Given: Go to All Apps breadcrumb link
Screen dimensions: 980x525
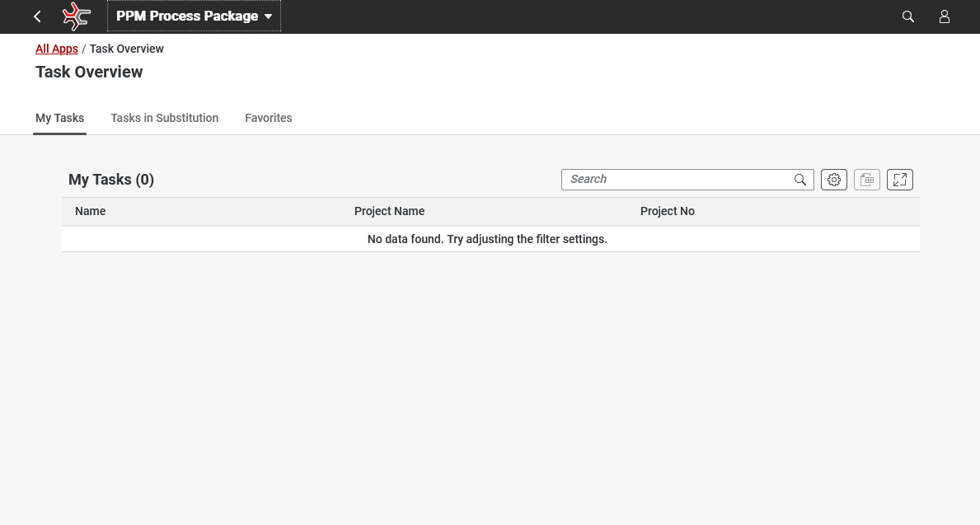Looking at the screenshot, I should coord(57,49).
